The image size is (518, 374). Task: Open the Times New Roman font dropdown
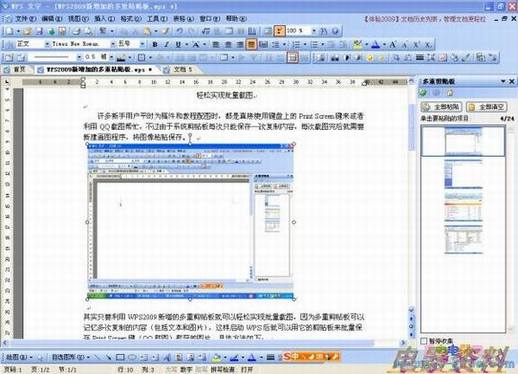point(113,44)
